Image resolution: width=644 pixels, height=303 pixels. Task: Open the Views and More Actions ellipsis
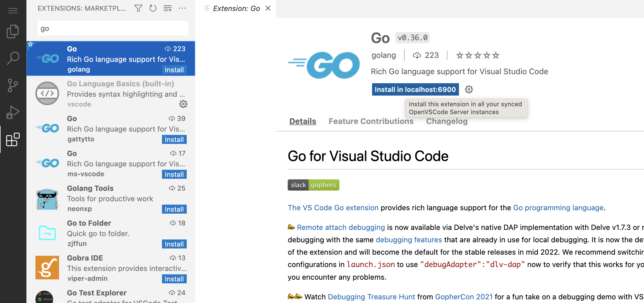(x=182, y=8)
